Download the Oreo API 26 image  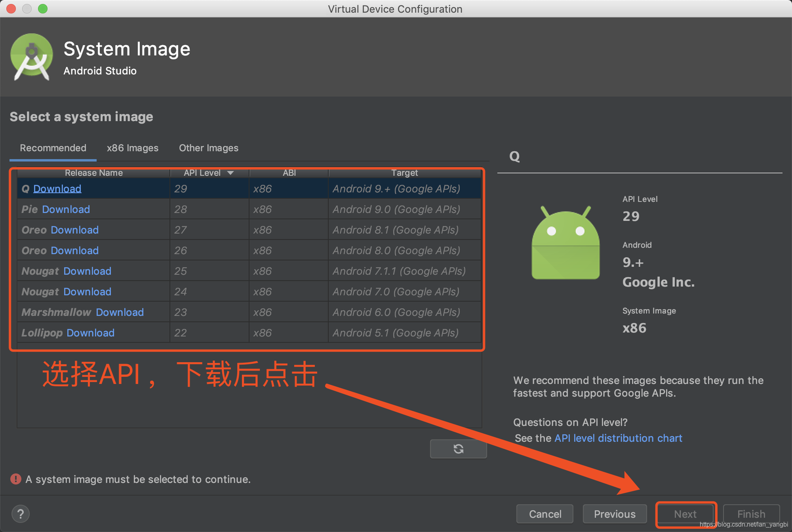(74, 251)
